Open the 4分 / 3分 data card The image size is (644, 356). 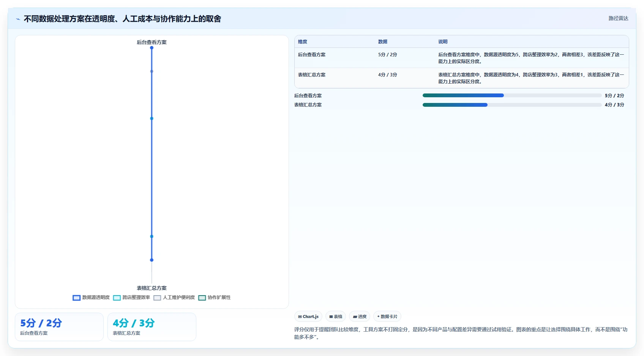coord(152,327)
